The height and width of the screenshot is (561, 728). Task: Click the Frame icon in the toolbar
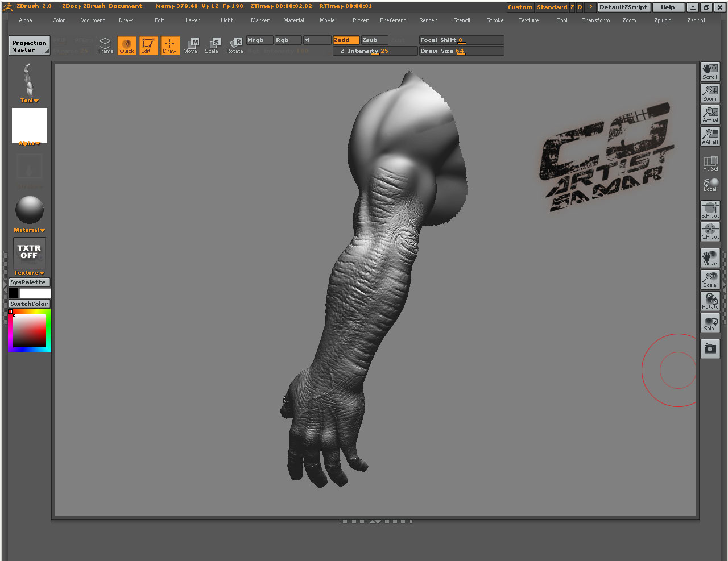point(105,45)
